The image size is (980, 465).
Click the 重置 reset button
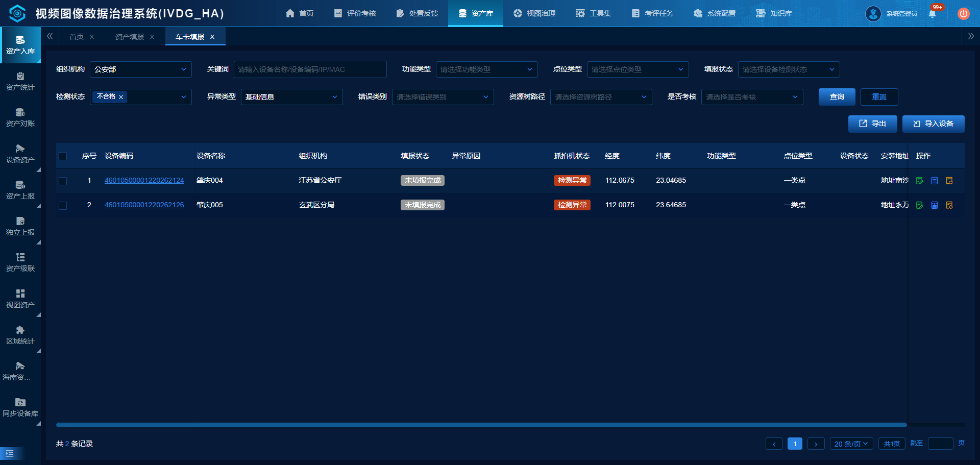(x=879, y=97)
